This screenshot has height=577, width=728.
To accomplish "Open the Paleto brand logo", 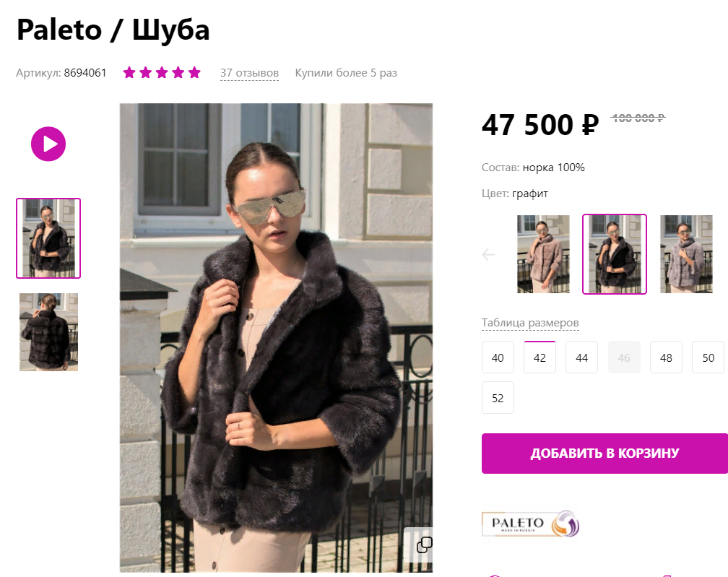I will pyautogui.click(x=531, y=524).
